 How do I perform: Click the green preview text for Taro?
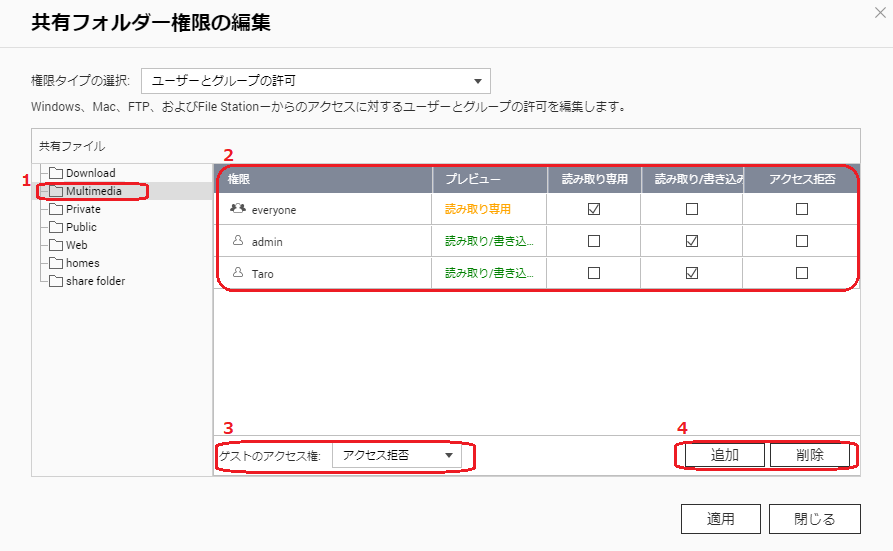[489, 273]
